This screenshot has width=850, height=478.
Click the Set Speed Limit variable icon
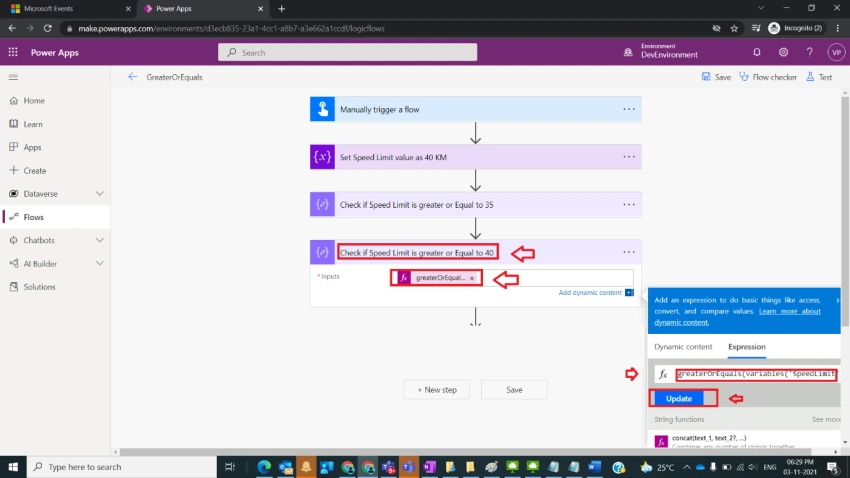click(323, 157)
